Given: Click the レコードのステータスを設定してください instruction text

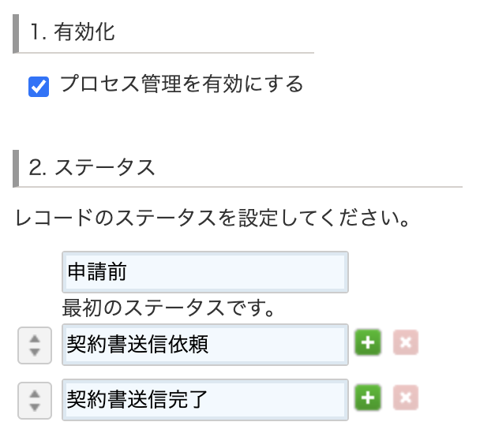Looking at the screenshot, I should pos(212,218).
